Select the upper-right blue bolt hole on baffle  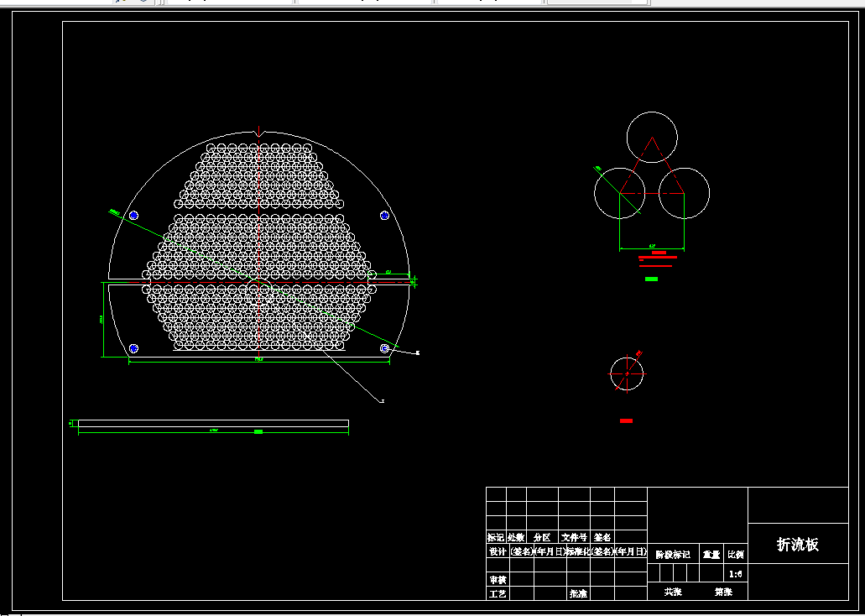click(x=384, y=216)
